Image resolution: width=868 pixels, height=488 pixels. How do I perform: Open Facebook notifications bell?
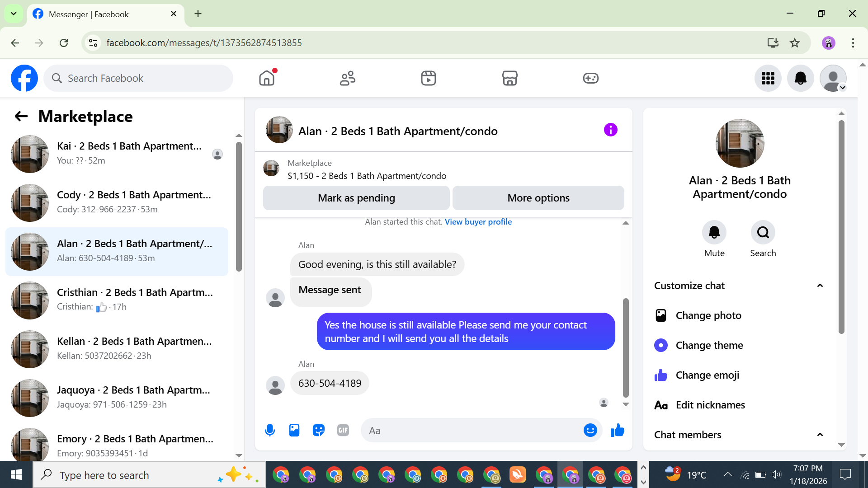click(x=800, y=78)
